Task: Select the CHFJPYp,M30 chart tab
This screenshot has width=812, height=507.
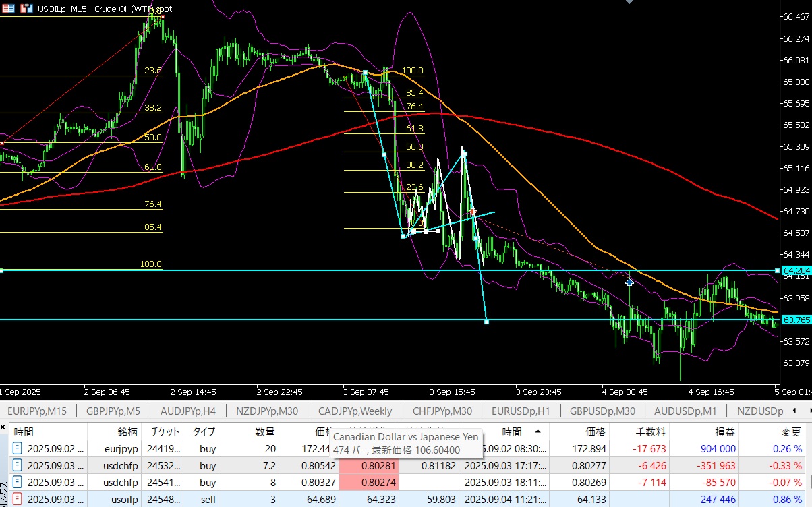Action: (441, 411)
